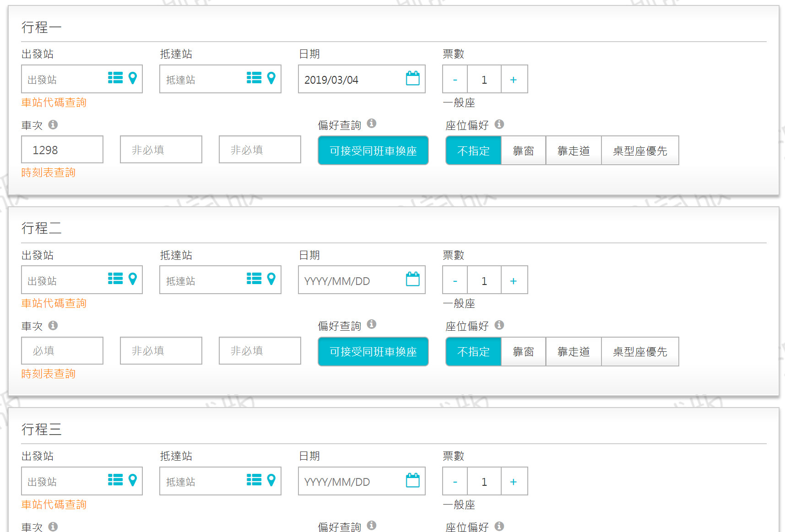Click second 非必填 train field in 行程一
Viewport: 785px width, 532px height.
tap(161, 150)
